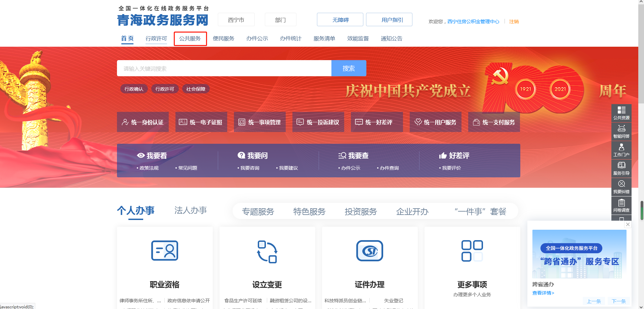
Task: Open the 我要咨询 link
Action: tap(250, 168)
